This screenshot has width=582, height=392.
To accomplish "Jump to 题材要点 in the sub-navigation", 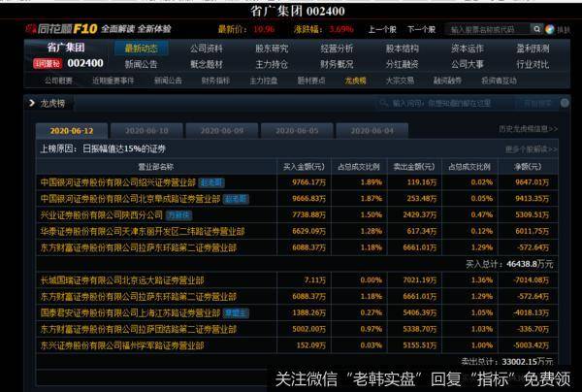I will pos(311,81).
